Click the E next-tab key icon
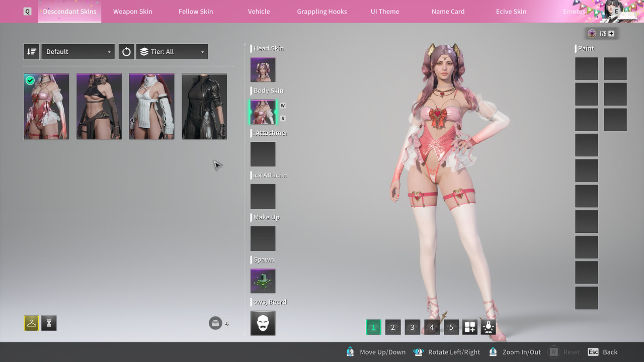The height and width of the screenshot is (362, 644). 617,11
